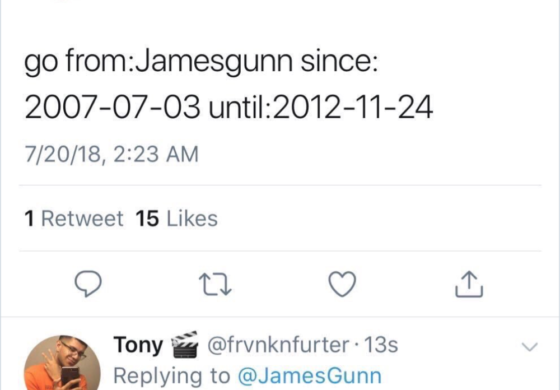Tap the reply speech bubble icon
Screen dimensions: 560x390
(88, 284)
